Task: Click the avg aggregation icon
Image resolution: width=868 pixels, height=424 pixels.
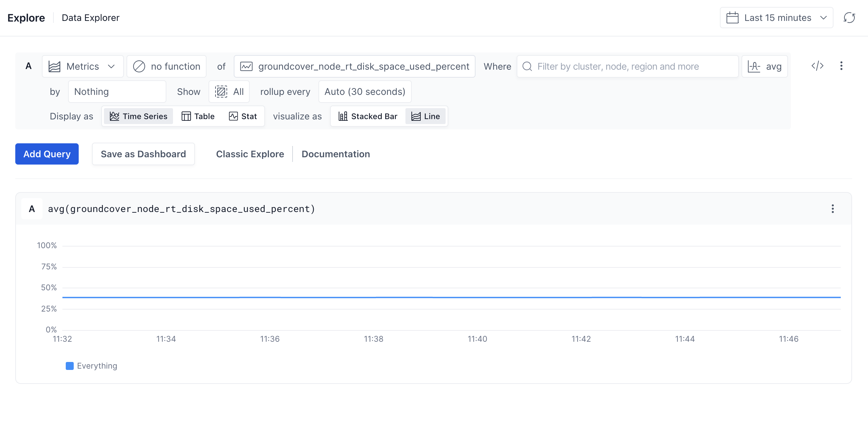Action: tap(754, 66)
